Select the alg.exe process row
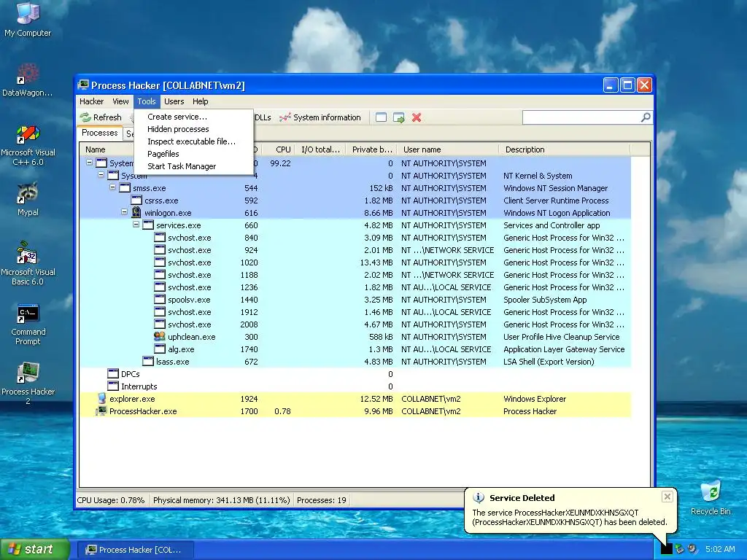This screenshot has height=560, width=747. click(x=355, y=349)
